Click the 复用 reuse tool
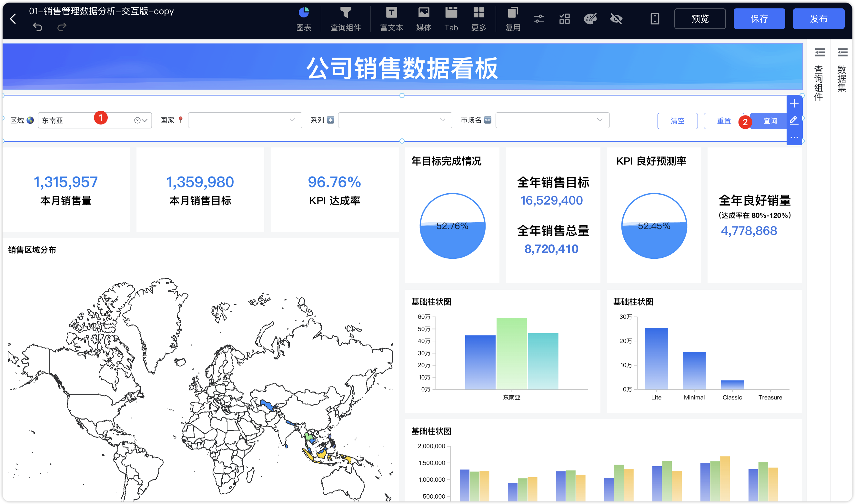This screenshot has width=855, height=504. click(x=512, y=19)
